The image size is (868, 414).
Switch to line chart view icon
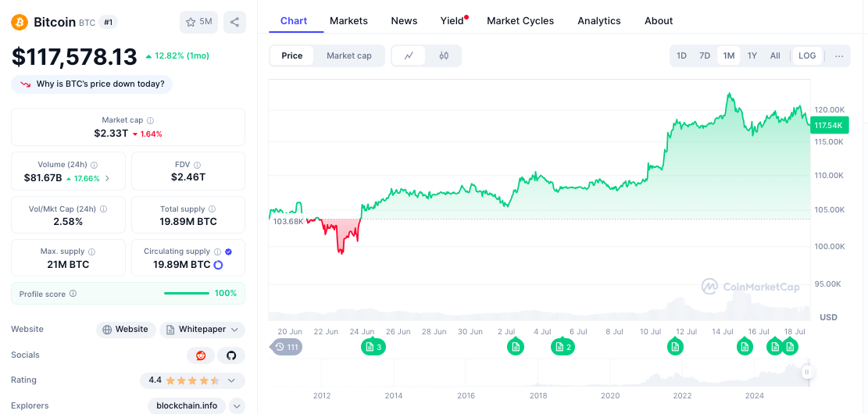409,55
